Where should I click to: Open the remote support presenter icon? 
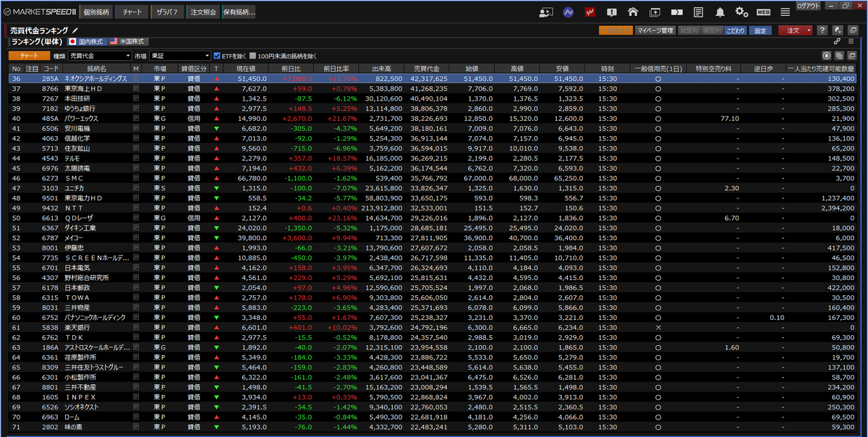click(x=546, y=12)
